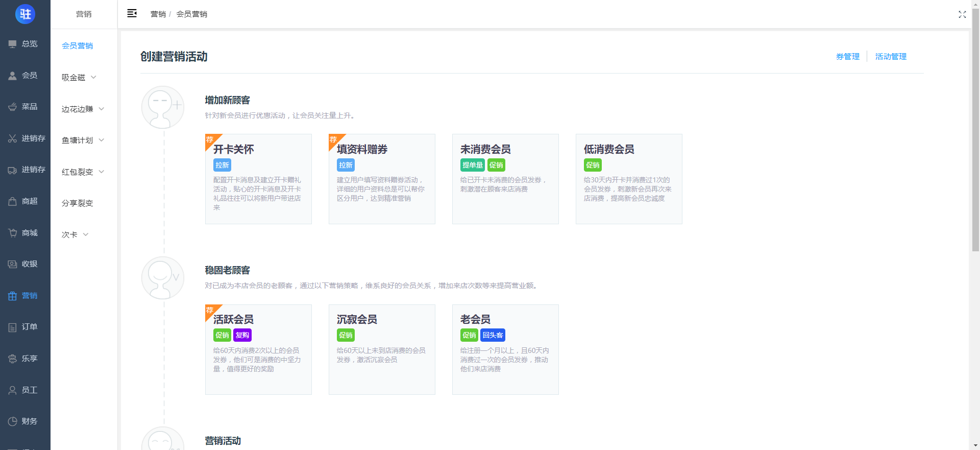This screenshot has height=450, width=980.
Task: Click the blue 驻 logo icon
Action: pyautogui.click(x=25, y=14)
